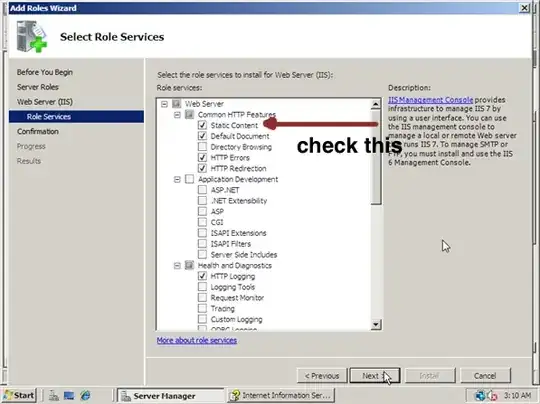Open Server Manager quick launch icon
The width and height of the screenshot is (540, 404).
(x=53, y=395)
